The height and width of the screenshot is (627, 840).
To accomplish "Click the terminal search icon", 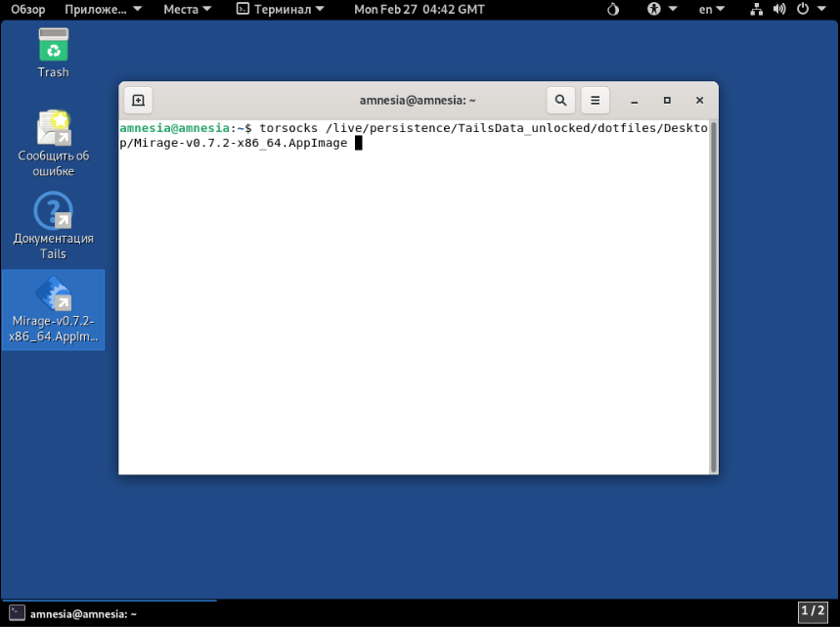I will pyautogui.click(x=560, y=100).
